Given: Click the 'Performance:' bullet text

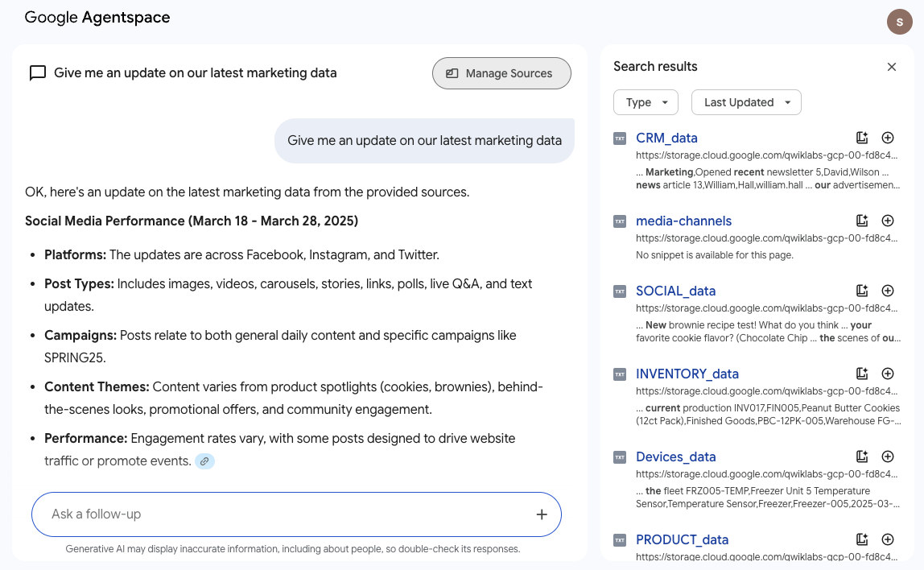Looking at the screenshot, I should pos(280,450).
